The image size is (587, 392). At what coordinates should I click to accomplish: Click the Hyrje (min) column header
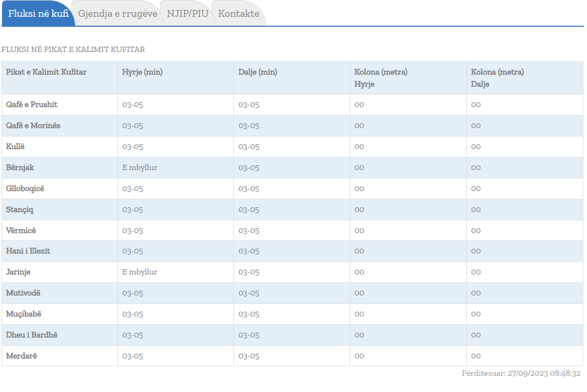click(142, 72)
